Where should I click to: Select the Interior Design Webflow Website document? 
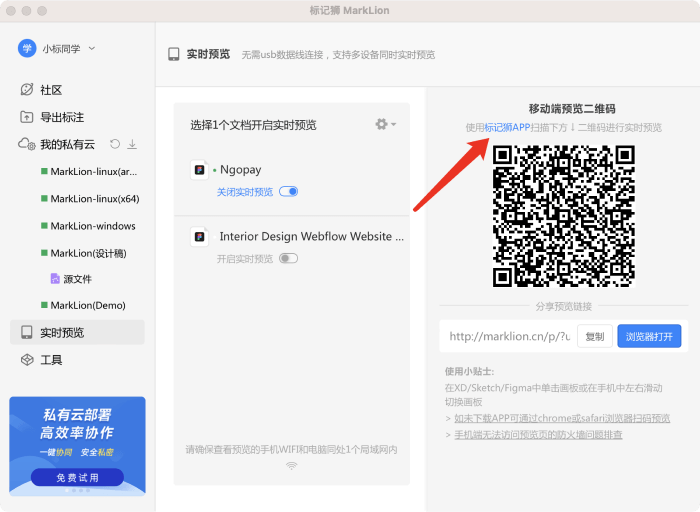coord(312,237)
